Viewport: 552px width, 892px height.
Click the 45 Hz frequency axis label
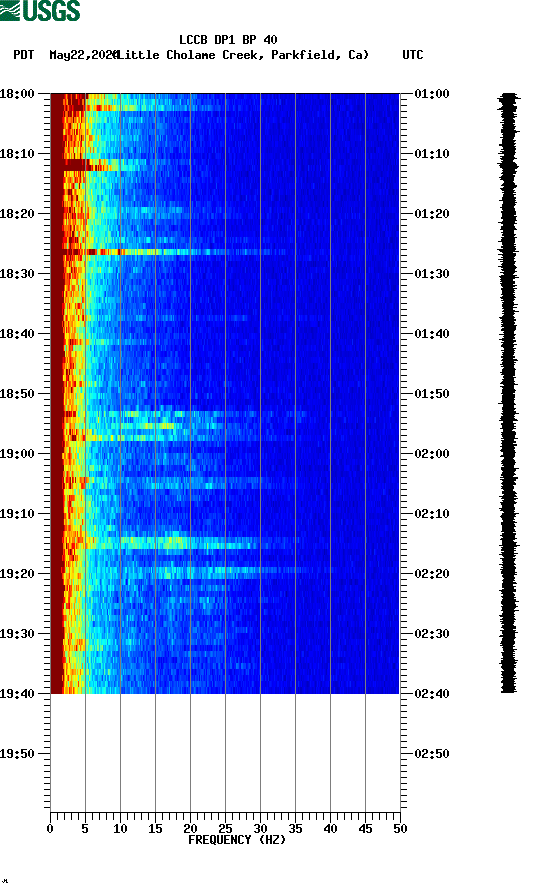[x=365, y=829]
